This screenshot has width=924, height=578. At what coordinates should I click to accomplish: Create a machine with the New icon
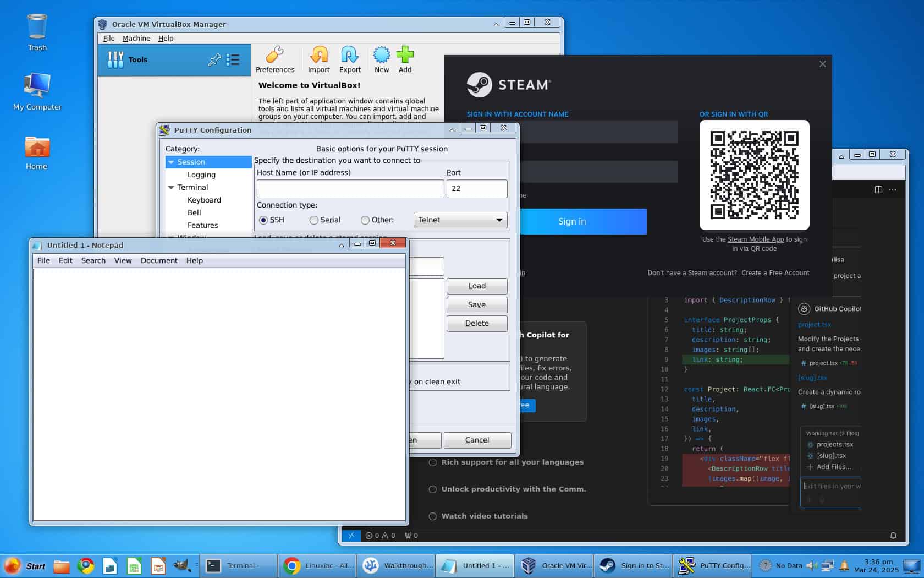381,59
